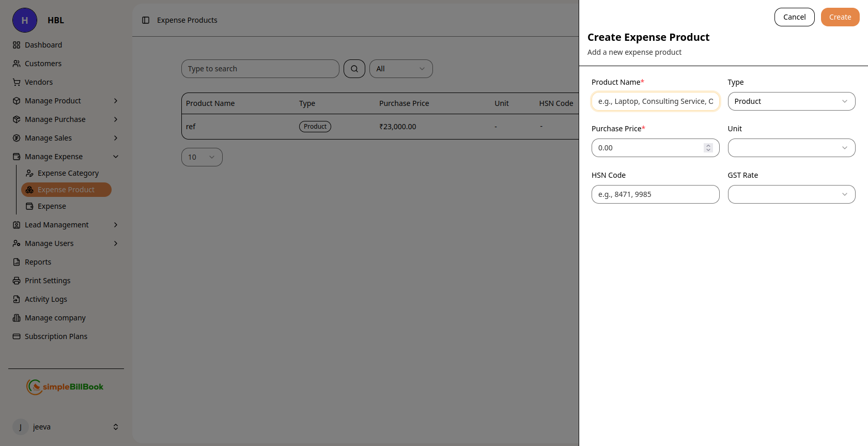Focus the HSN Code input field
Image resolution: width=868 pixels, height=446 pixels.
coord(656,194)
